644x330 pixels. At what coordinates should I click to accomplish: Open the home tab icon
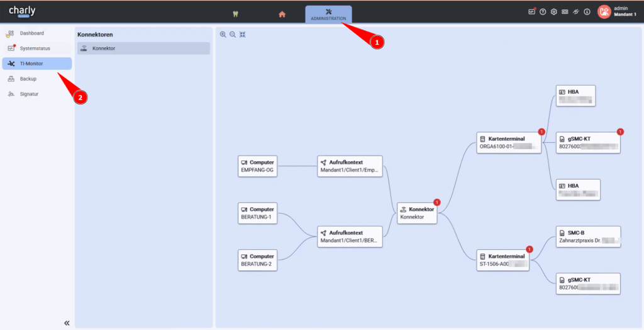[282, 14]
